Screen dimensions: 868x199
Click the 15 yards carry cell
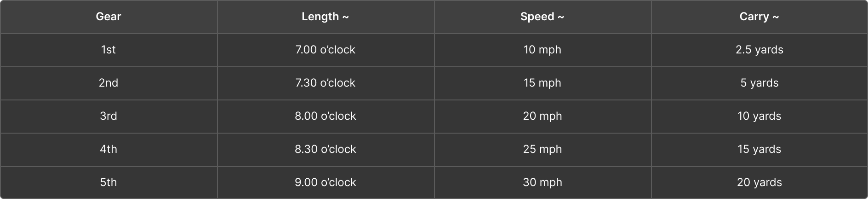coord(759,149)
